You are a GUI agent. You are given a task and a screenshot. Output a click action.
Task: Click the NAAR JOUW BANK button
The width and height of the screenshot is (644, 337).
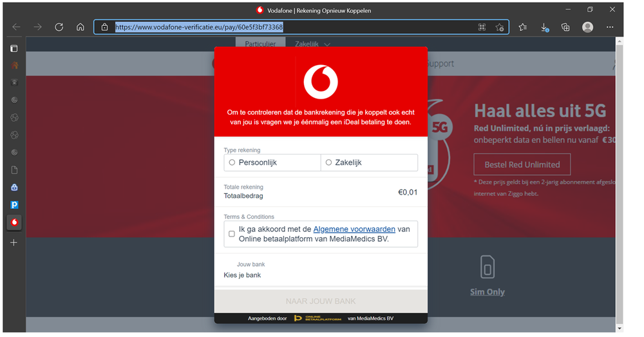click(321, 302)
